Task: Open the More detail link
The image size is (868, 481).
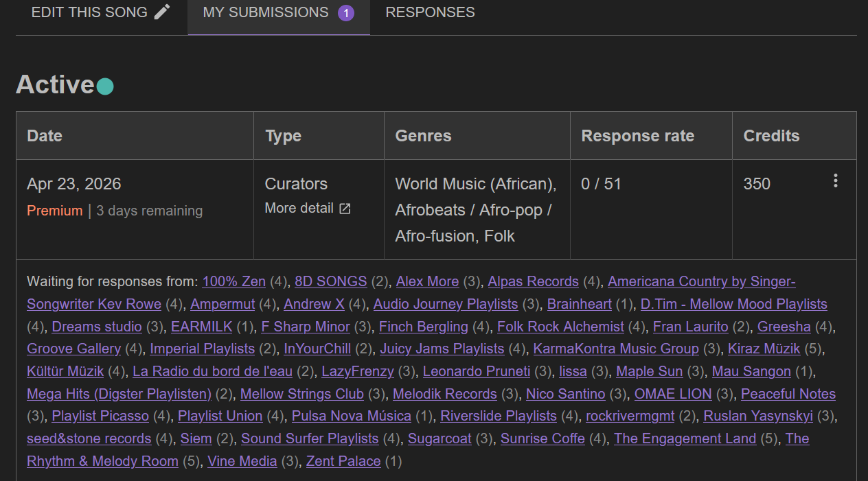Action: tap(299, 209)
